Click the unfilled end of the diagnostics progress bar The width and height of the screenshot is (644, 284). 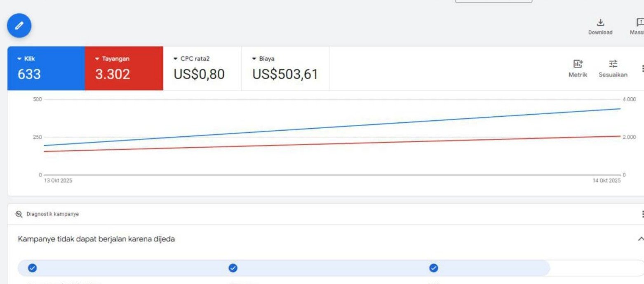point(596,268)
